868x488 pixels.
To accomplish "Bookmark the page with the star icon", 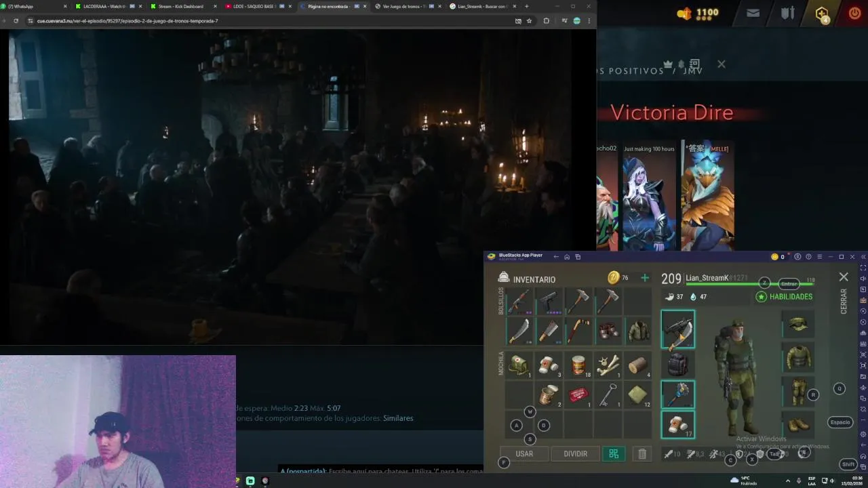I will pyautogui.click(x=529, y=21).
